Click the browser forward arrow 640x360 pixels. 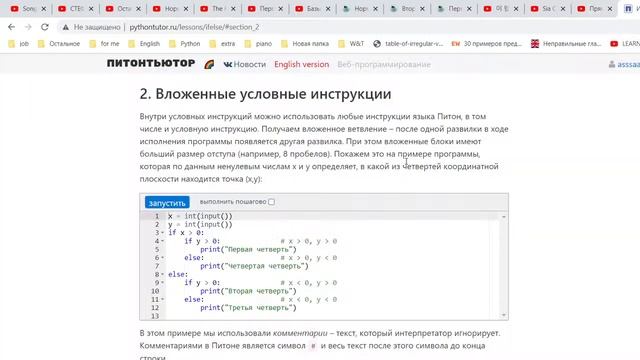point(28,27)
